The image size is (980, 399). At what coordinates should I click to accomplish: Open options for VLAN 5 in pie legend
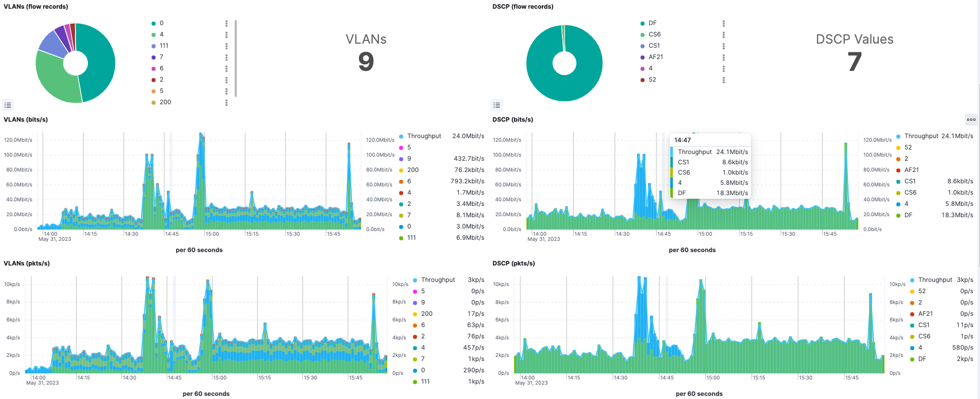click(227, 91)
